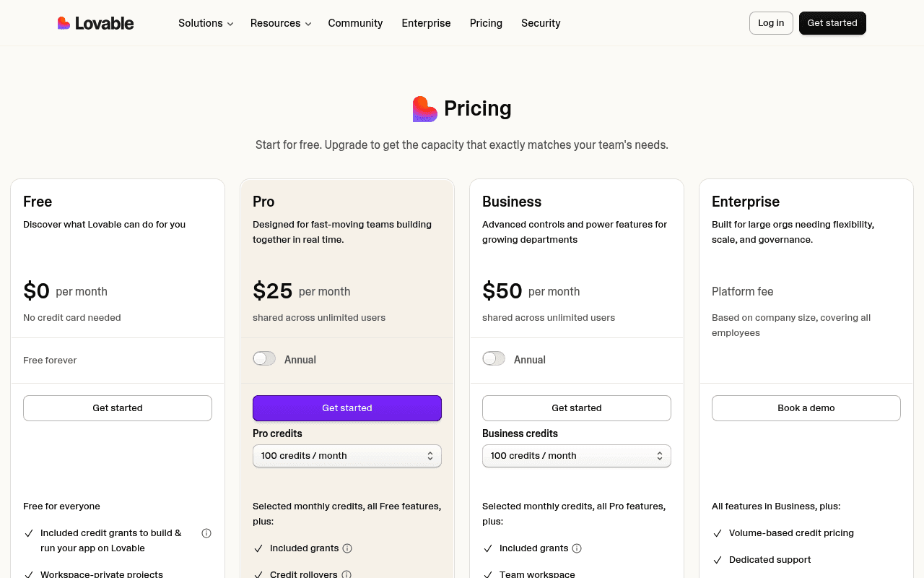Image resolution: width=924 pixels, height=578 pixels.
Task: Click 'Volume-based credit pricing' feature
Action: click(791, 533)
